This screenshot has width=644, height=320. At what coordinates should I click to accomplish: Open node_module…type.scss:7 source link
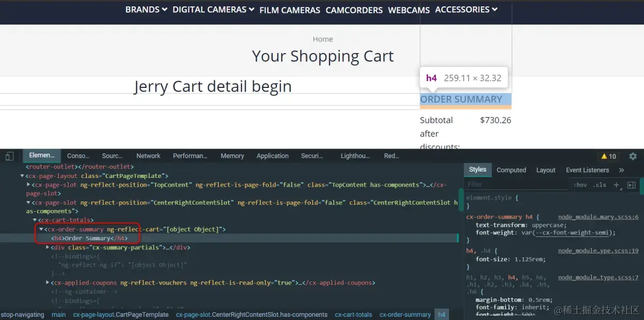click(598, 278)
